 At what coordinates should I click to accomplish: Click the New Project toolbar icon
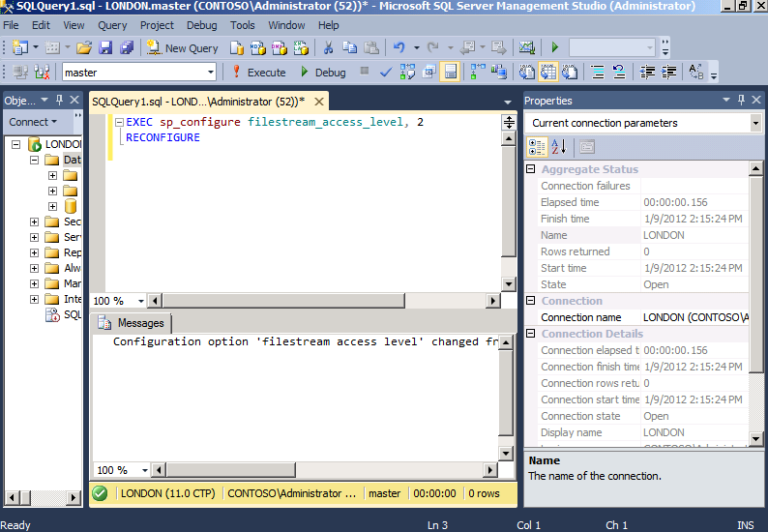tap(20, 47)
